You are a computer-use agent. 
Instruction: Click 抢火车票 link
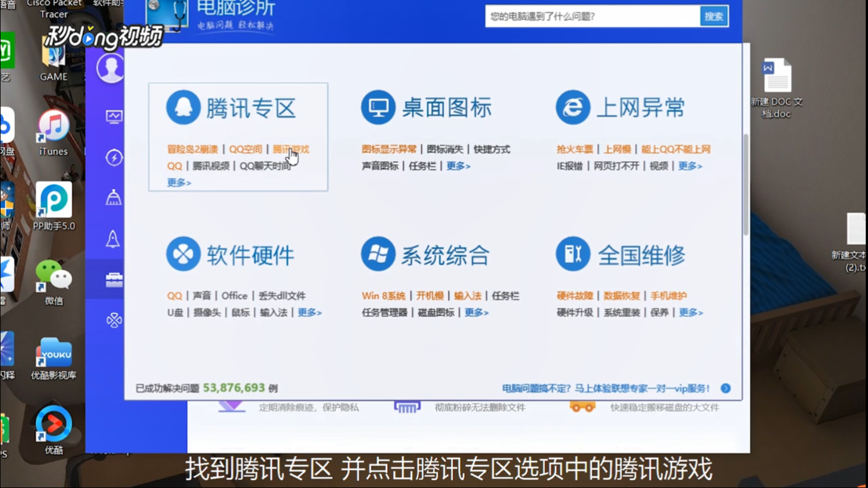coord(575,149)
